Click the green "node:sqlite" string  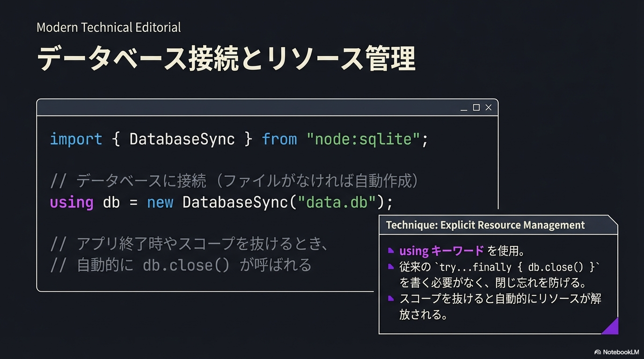point(363,139)
